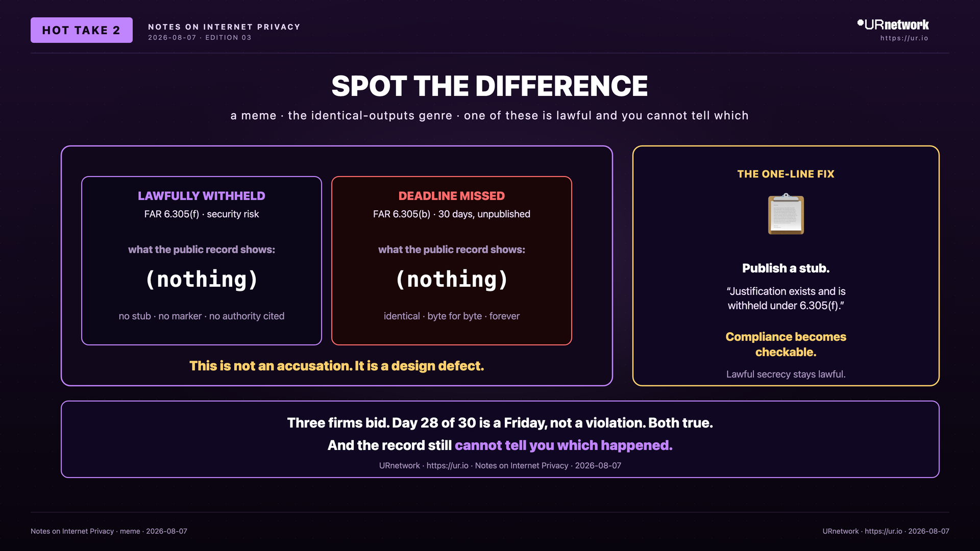Click 'This is not an accusation' line
980x551 pixels.
coord(337,366)
